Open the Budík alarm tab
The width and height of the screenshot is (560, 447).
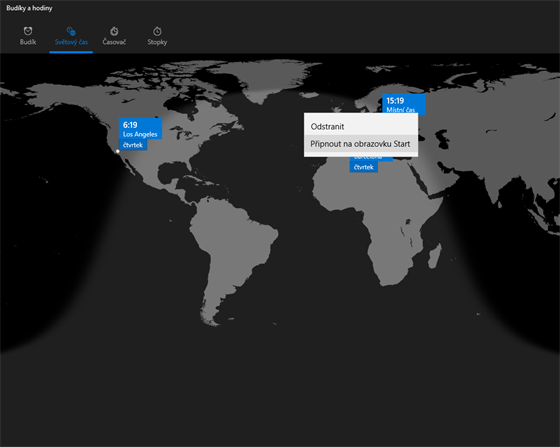pyautogui.click(x=28, y=36)
